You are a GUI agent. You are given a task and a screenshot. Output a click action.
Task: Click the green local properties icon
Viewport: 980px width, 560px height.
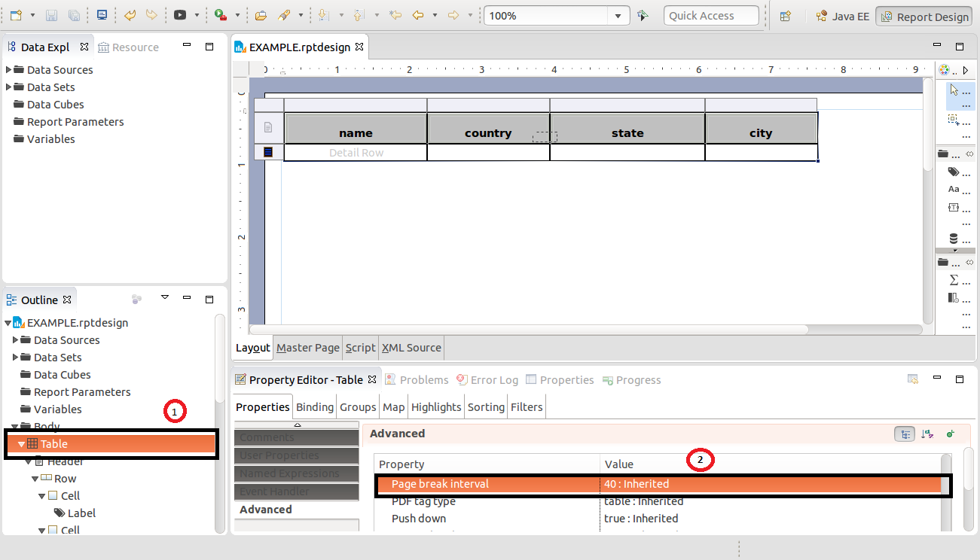(x=950, y=434)
